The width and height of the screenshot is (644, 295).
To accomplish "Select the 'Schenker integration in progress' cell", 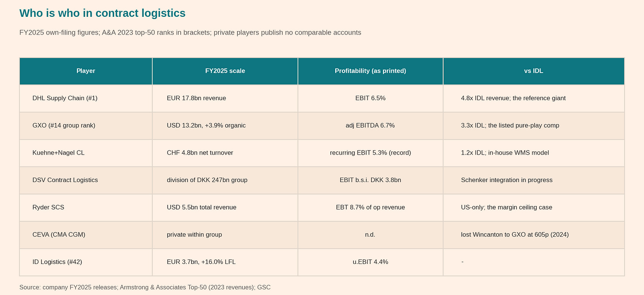I will click(534, 180).
